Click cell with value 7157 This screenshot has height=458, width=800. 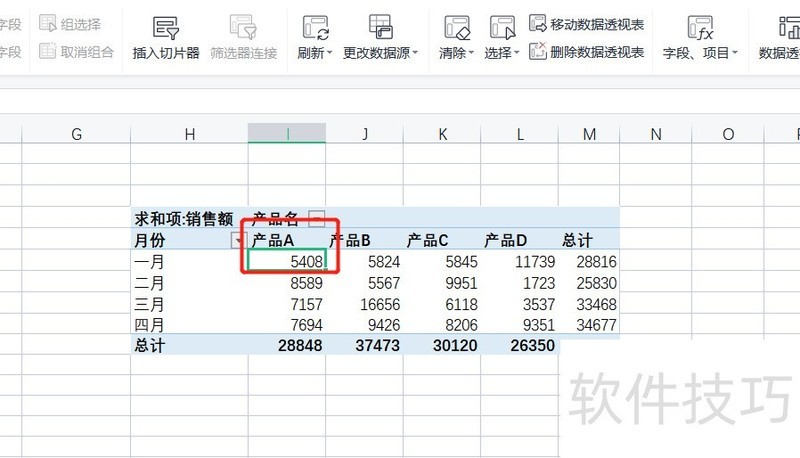tap(287, 304)
